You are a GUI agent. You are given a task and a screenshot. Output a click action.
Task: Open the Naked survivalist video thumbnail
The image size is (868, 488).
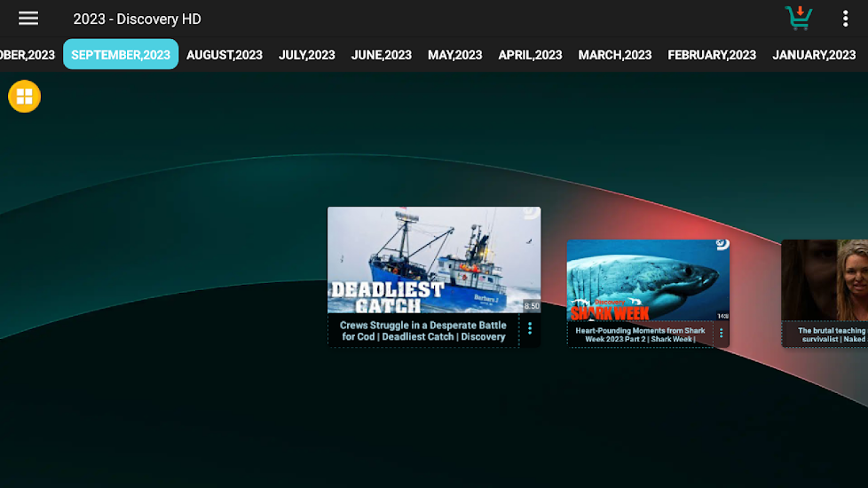pyautogui.click(x=825, y=279)
